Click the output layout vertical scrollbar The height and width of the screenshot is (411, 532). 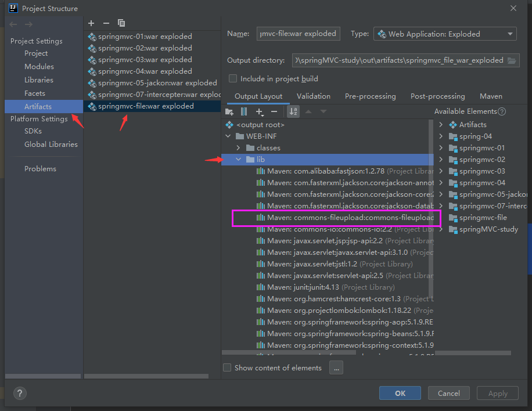(x=431, y=208)
